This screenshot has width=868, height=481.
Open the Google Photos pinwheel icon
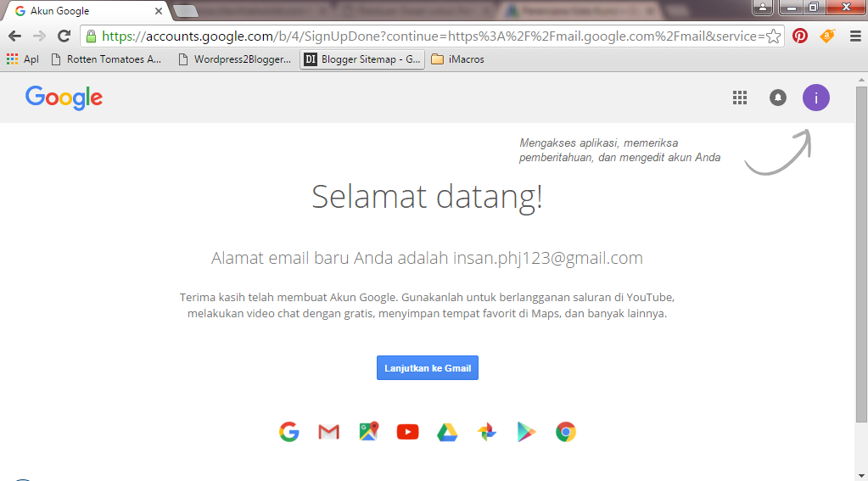(487, 432)
